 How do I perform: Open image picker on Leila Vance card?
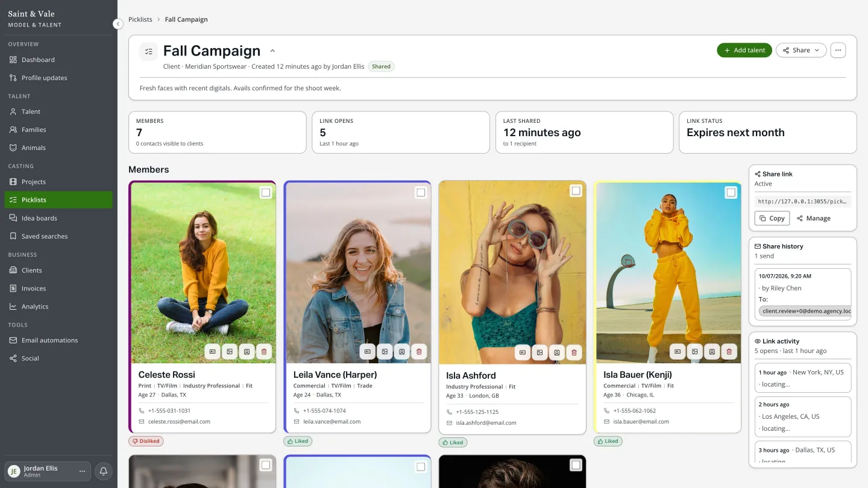coord(385,351)
